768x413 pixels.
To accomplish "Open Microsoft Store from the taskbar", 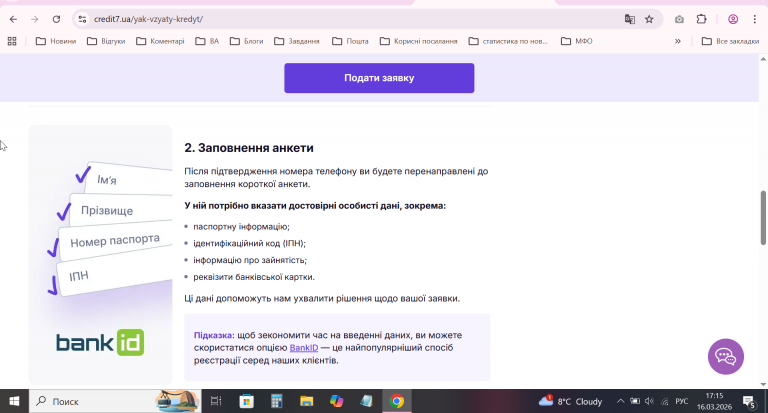I will [x=246, y=401].
